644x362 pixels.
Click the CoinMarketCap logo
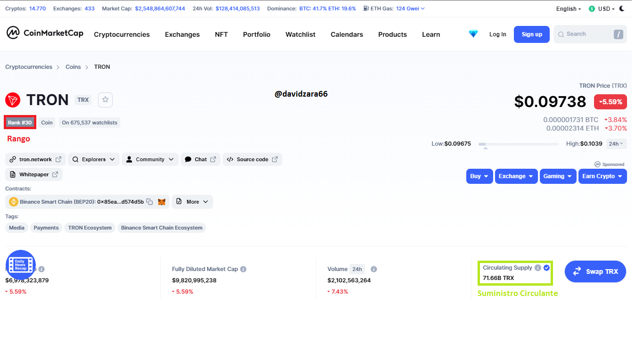(45, 33)
